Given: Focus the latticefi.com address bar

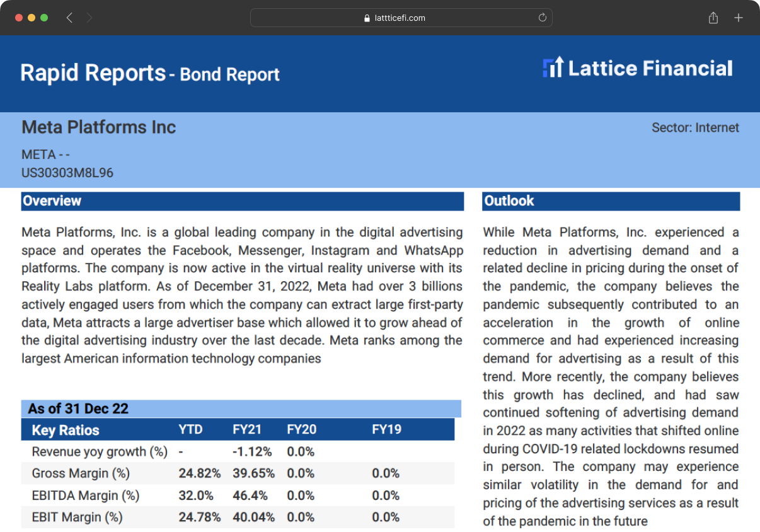Looking at the screenshot, I should click(401, 18).
